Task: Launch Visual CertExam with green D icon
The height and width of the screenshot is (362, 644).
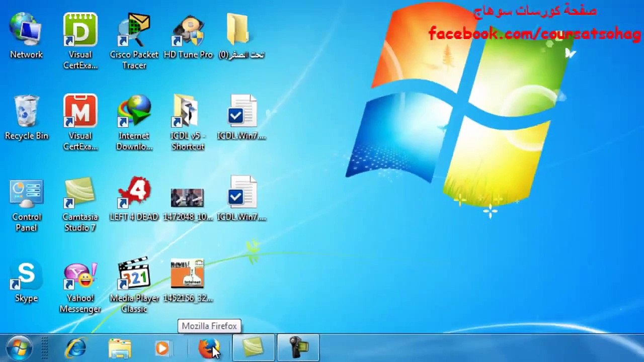Action: click(80, 41)
